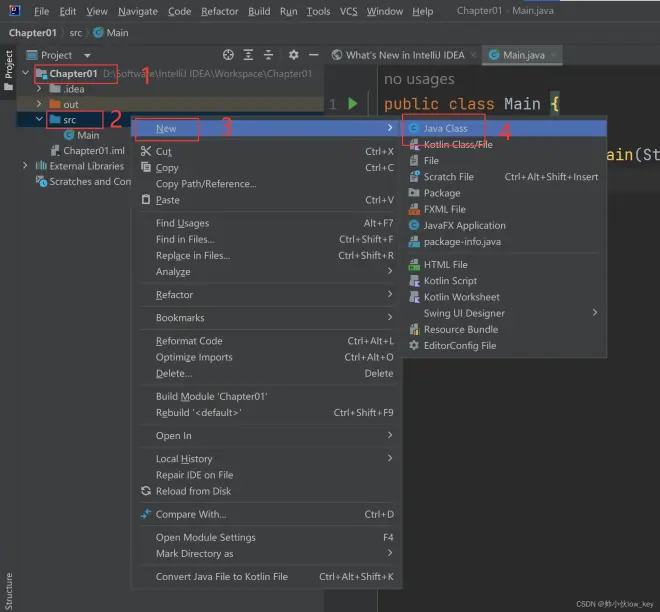Select Optimize Imports

266,357
